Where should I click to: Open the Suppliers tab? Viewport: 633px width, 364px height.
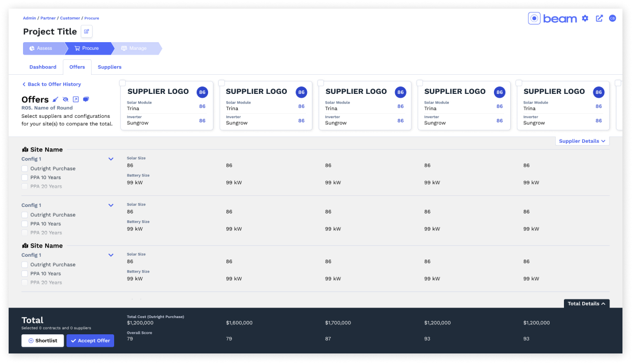pos(109,67)
